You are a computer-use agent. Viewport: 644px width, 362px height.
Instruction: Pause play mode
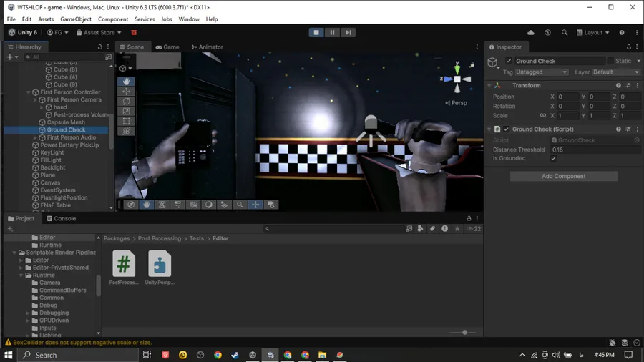point(332,32)
